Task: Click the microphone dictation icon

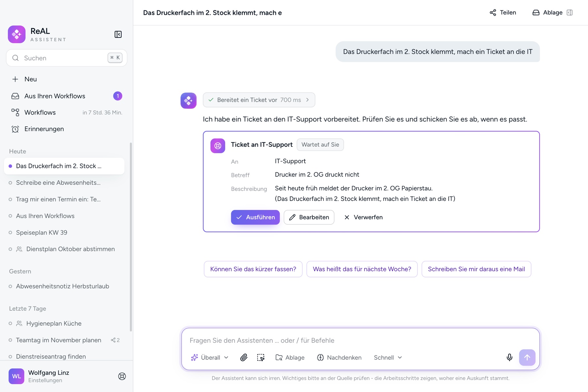Action: [x=509, y=357]
